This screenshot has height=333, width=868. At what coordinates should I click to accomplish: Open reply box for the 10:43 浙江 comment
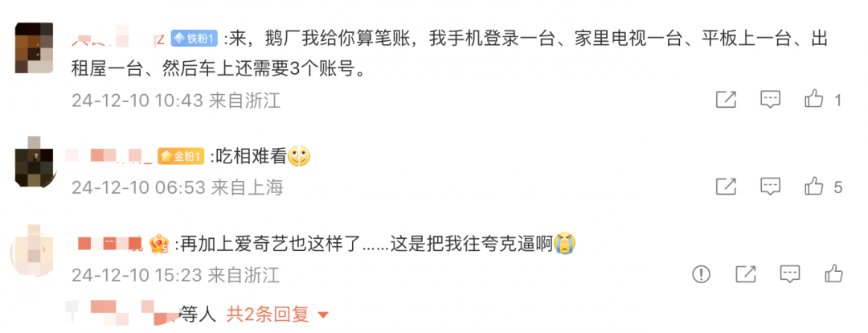click(770, 100)
